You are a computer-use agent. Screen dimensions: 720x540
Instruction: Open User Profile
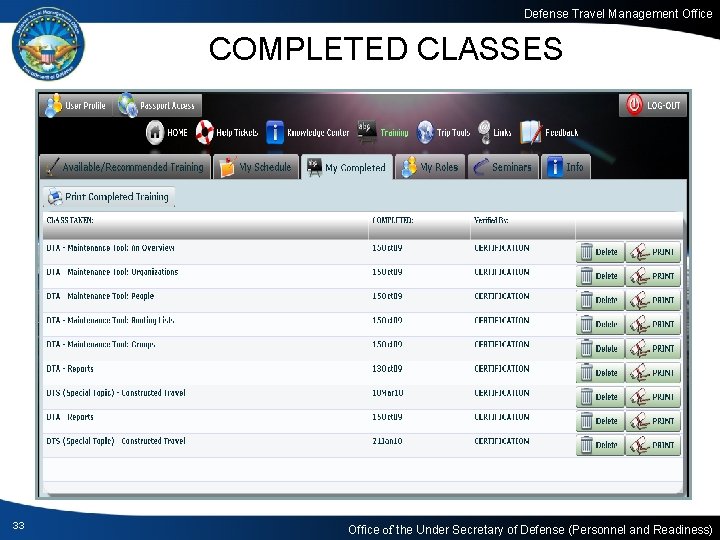pos(76,105)
